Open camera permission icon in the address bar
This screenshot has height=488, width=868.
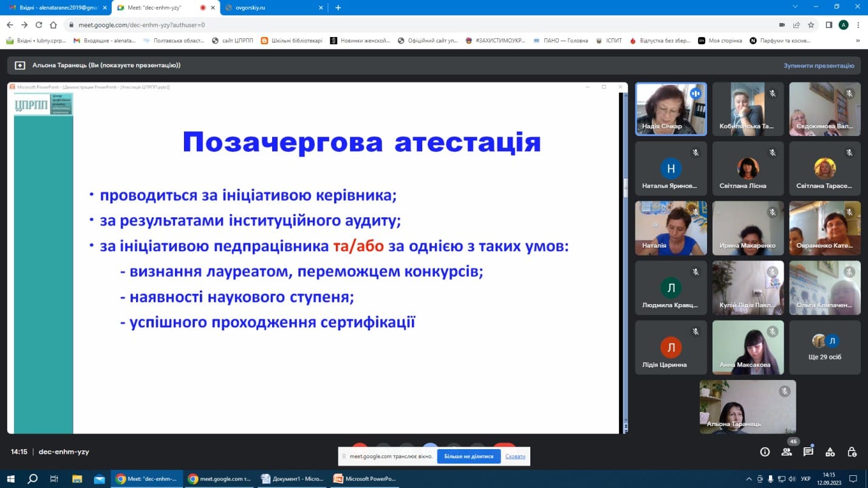[782, 25]
